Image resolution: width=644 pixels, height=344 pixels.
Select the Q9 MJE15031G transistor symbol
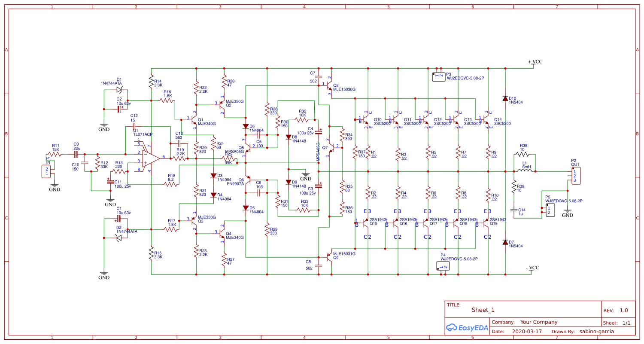(329, 257)
